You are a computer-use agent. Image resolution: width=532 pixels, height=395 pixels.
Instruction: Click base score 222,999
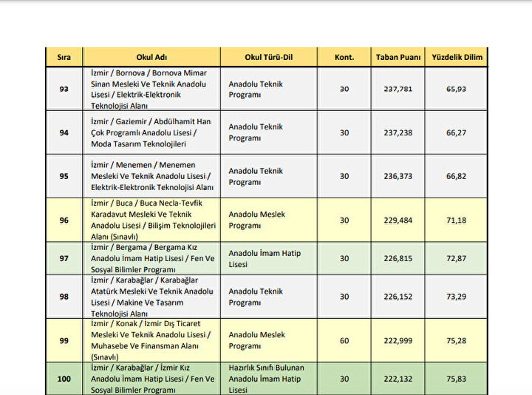398,341
